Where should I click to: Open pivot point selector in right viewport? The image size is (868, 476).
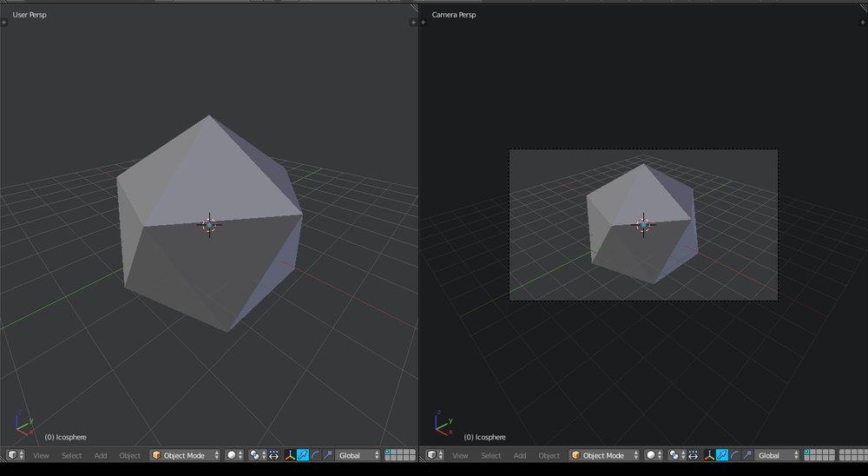click(676, 455)
